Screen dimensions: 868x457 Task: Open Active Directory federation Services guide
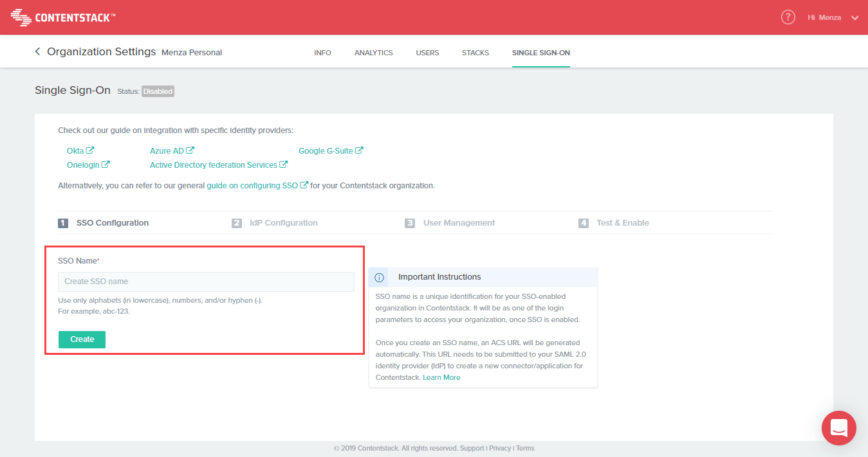coord(219,165)
